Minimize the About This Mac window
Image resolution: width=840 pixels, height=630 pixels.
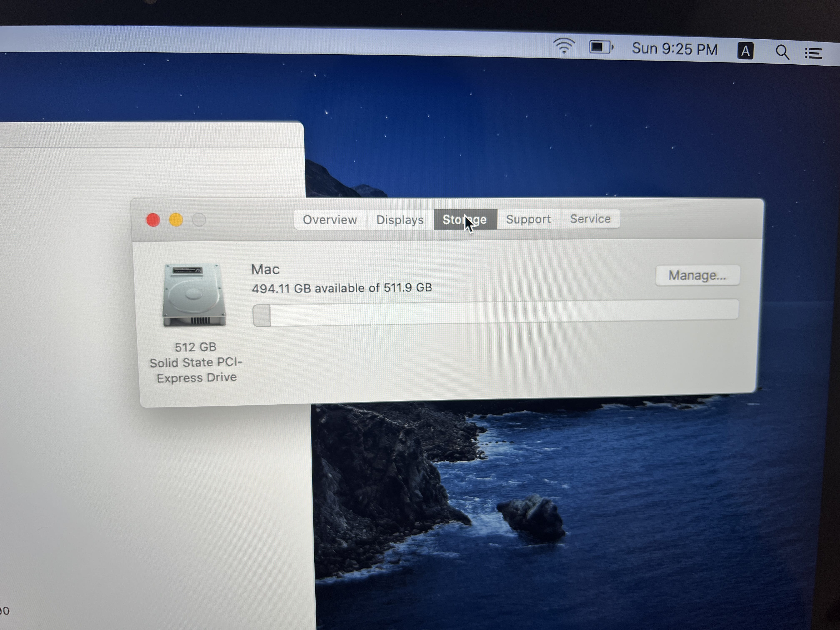pyautogui.click(x=176, y=220)
